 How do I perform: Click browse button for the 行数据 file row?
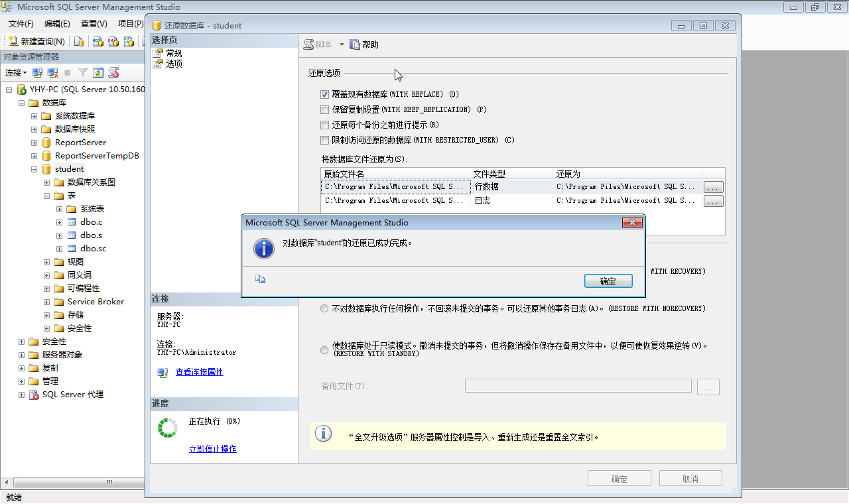[714, 188]
